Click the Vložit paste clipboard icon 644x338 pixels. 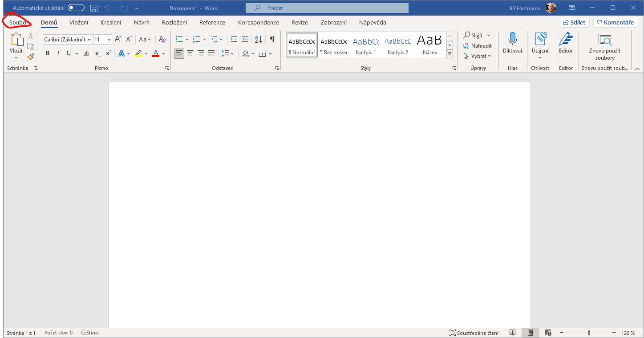(x=16, y=40)
